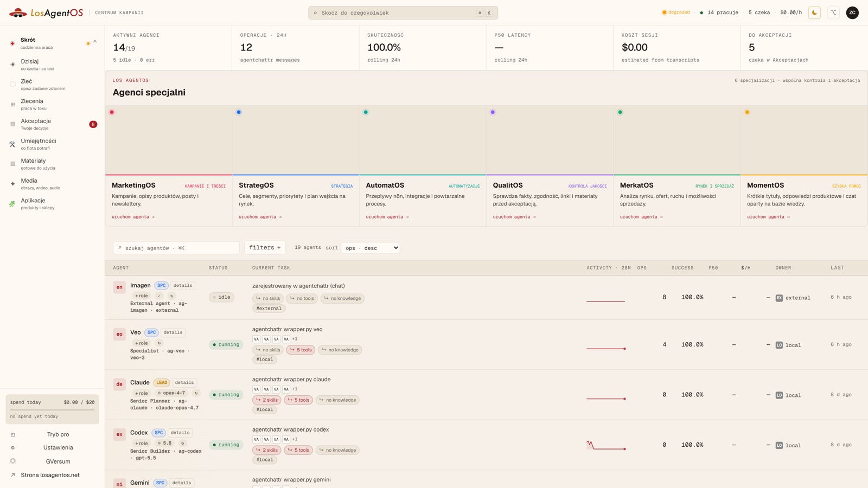Focus the szukaj agentów search field
868x488 pixels.
tap(176, 248)
